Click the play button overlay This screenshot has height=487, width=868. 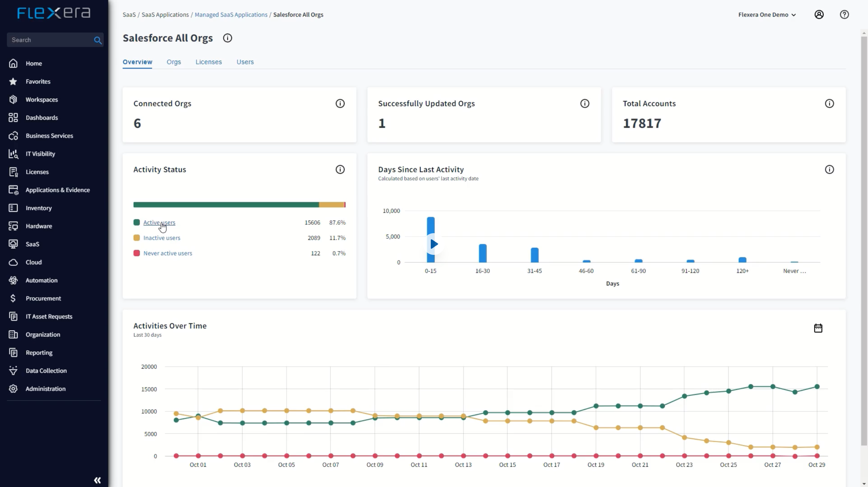point(434,244)
